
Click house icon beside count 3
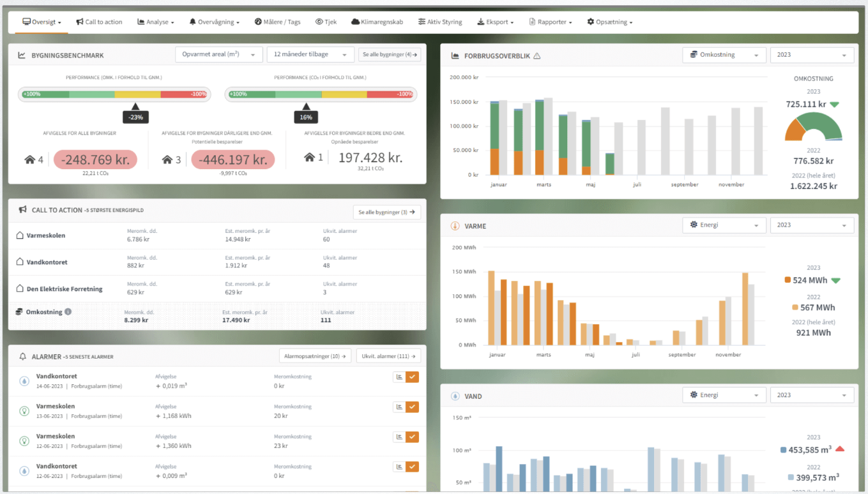[x=168, y=160]
